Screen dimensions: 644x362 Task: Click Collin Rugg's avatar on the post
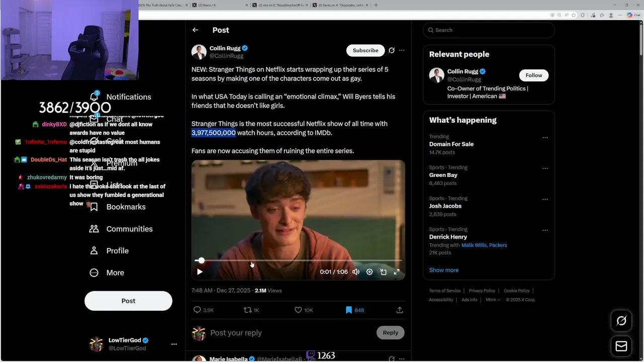[x=199, y=52]
